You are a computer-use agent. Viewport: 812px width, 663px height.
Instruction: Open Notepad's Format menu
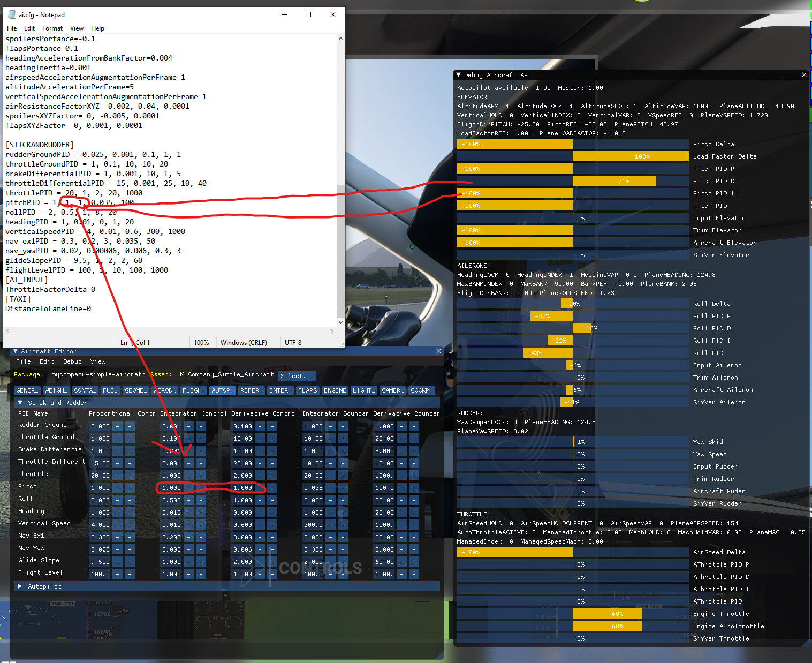tap(52, 28)
